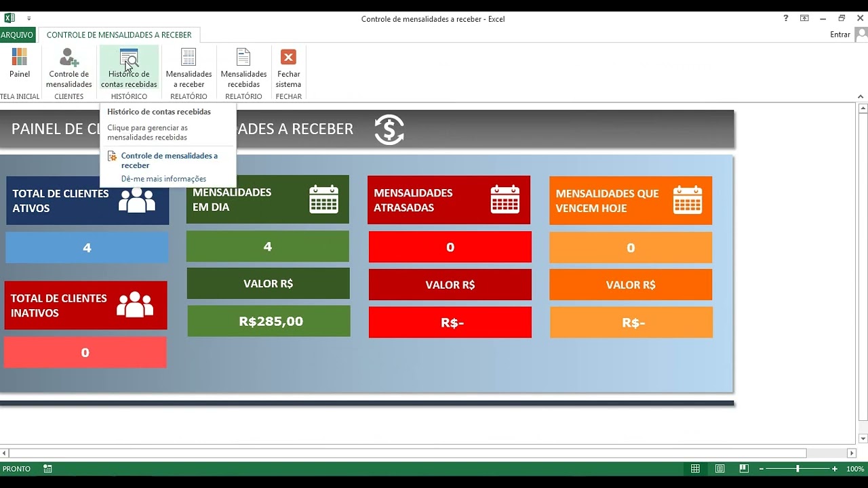Click MENSALIDADES EM DIA card
Viewport: 868px width, 488px height.
tap(268, 199)
